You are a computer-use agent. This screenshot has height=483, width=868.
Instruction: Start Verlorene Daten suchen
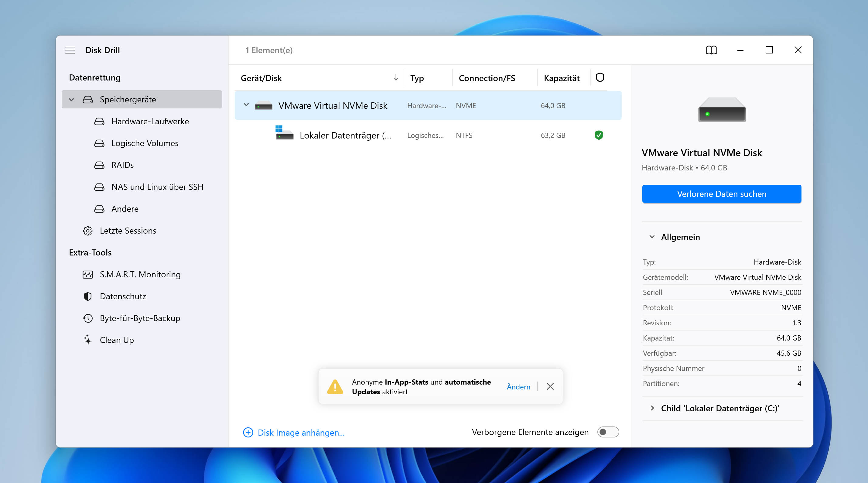click(722, 194)
